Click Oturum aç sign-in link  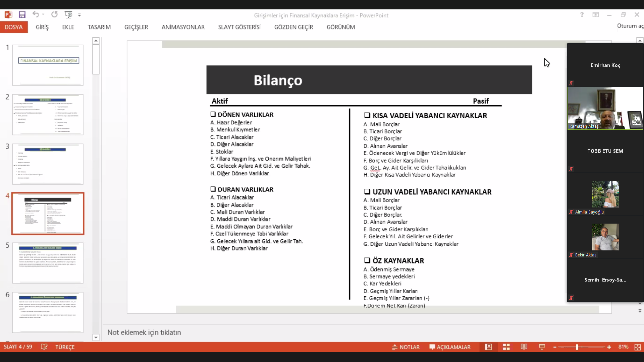coord(630,26)
